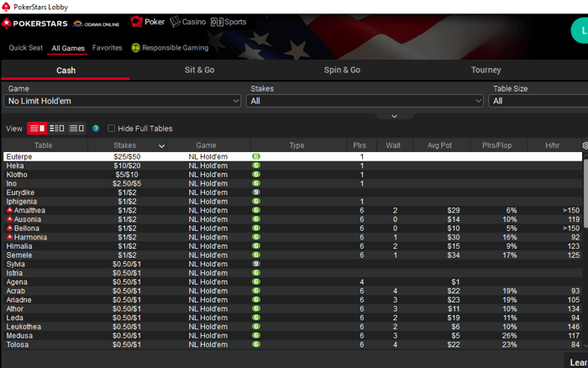This screenshot has width=588, height=368.
Task: Click red star icon beside Amalthea
Action: [10, 210]
